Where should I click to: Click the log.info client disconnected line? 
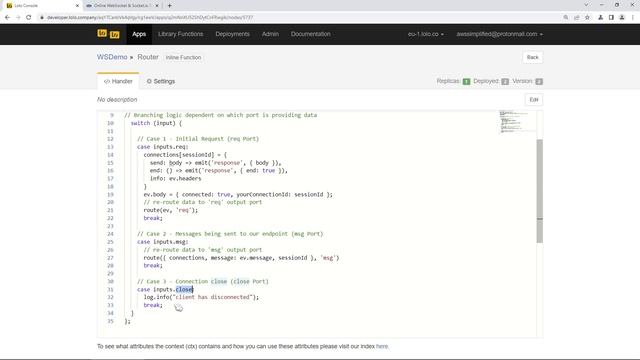[x=201, y=297]
